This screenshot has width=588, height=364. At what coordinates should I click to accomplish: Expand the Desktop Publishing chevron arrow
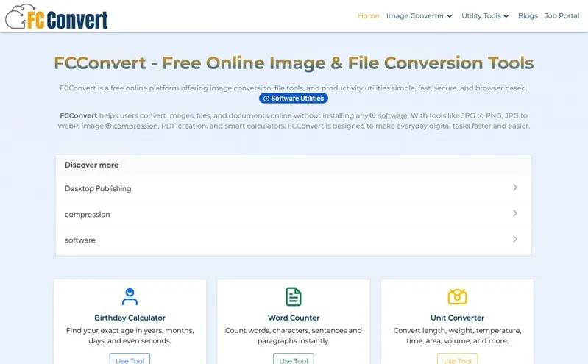515,188
